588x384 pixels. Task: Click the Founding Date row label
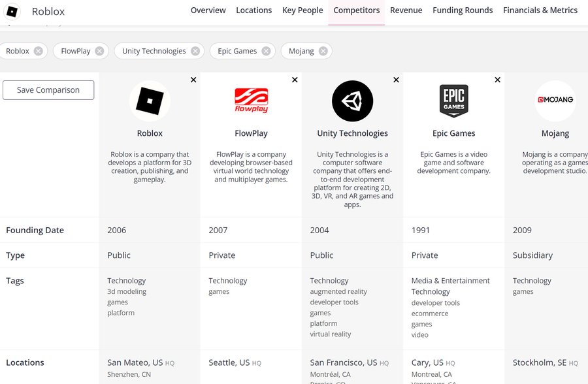[x=35, y=231]
